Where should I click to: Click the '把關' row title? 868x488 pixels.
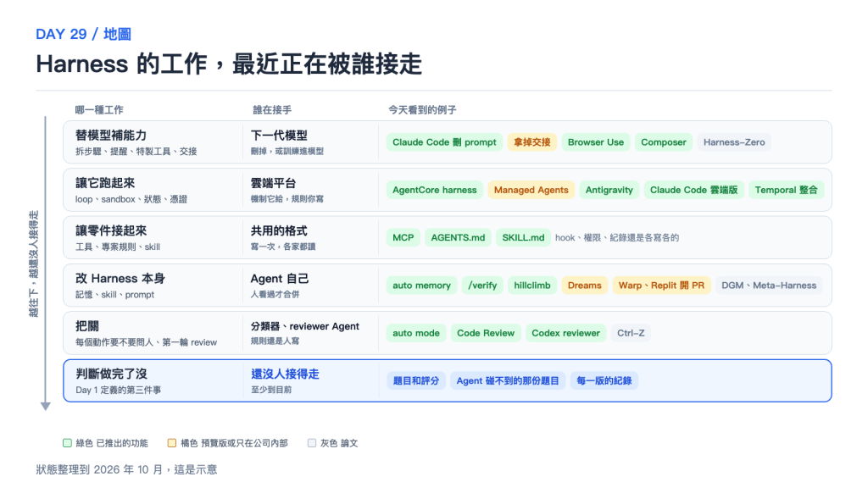click(x=87, y=326)
